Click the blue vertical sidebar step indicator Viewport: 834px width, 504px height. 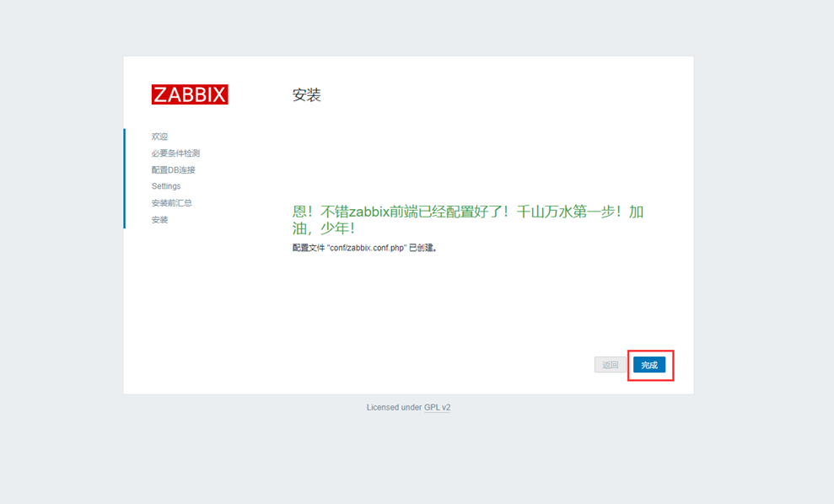coord(124,178)
